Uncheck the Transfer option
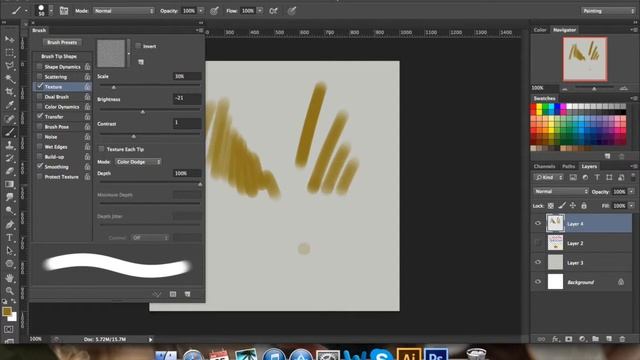The width and height of the screenshot is (640, 360). click(40, 116)
